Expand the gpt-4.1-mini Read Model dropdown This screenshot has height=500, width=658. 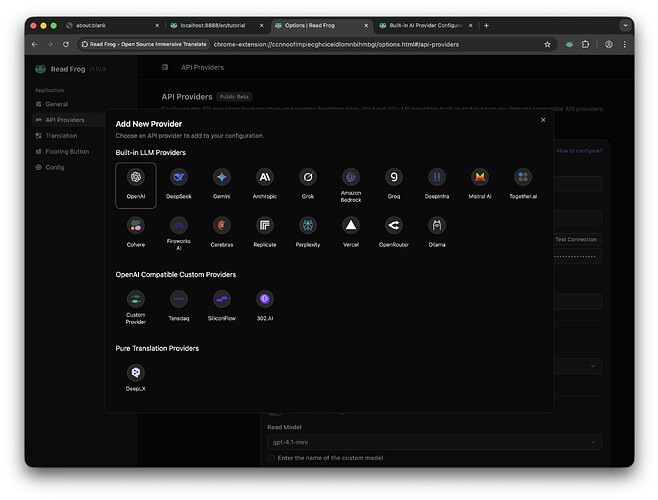pyautogui.click(x=434, y=442)
